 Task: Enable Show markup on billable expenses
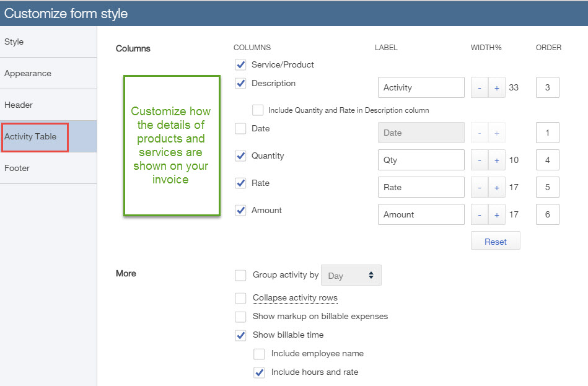(240, 317)
